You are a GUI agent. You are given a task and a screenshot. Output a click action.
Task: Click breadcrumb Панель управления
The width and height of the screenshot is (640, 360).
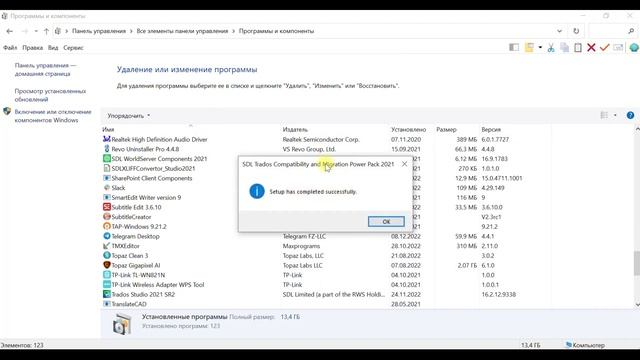99,31
